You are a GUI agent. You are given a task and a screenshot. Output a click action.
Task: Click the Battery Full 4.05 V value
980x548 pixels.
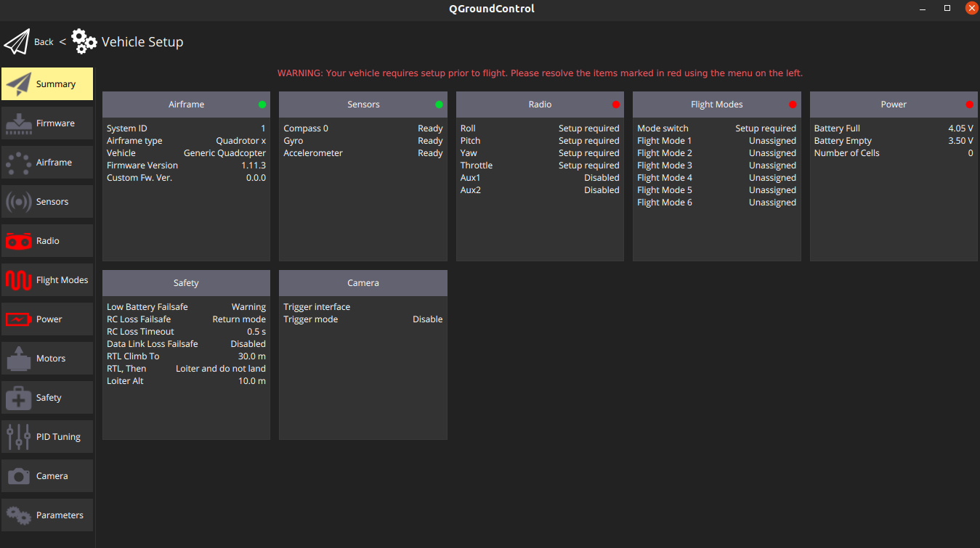point(960,128)
